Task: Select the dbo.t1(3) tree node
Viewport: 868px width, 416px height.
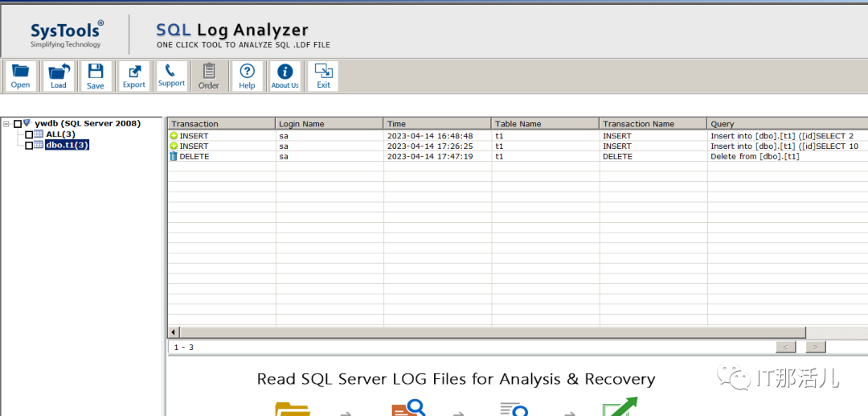Action: point(67,145)
